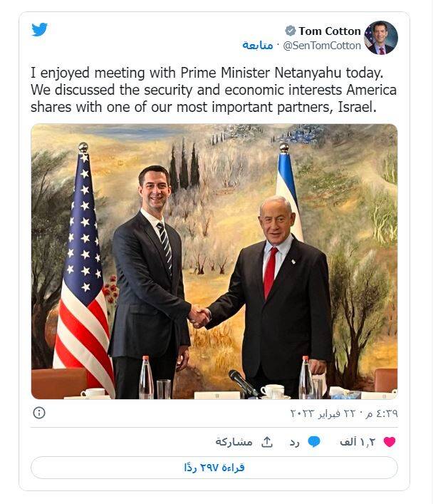The image size is (433, 504).
Task: Click the share upload arrow icon
Action: [x=267, y=442]
